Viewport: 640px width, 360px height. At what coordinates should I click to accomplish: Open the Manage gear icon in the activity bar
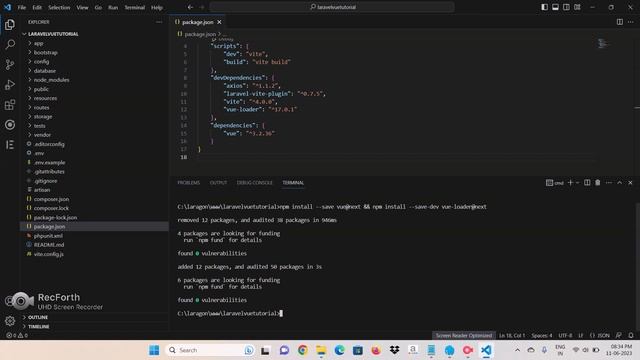click(x=10, y=321)
